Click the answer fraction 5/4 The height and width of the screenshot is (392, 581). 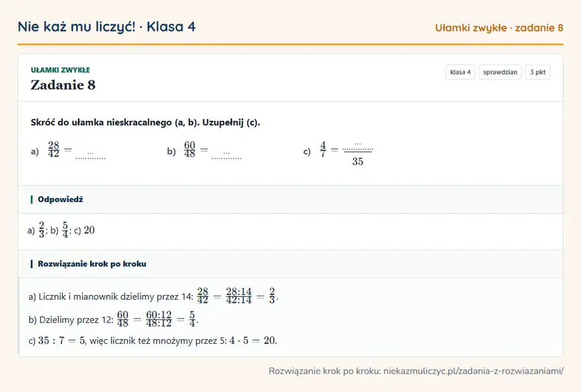[x=65, y=230]
